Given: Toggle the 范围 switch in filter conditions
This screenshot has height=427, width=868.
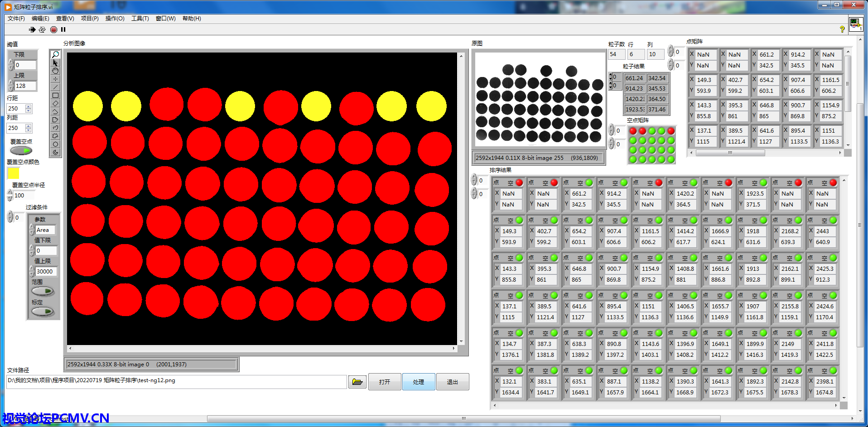Looking at the screenshot, I should click(43, 291).
